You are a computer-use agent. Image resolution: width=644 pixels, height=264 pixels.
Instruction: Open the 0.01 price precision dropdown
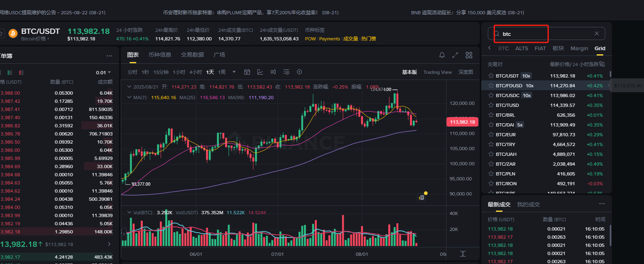(104, 73)
